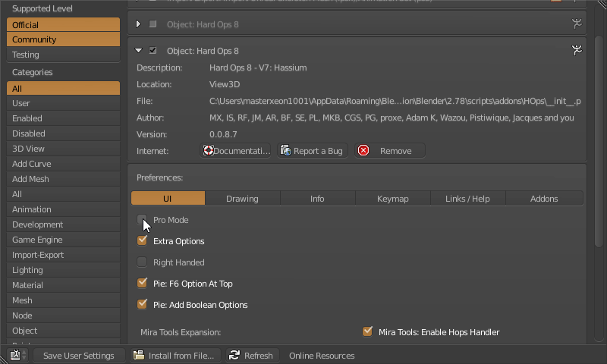Viewport: 607px width, 364px height.
Task: Click the Install from File folder icon
Action: click(139, 355)
